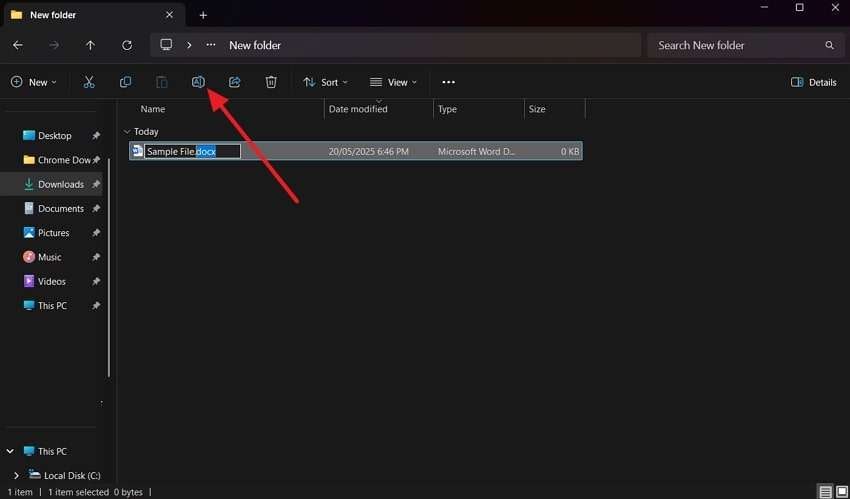This screenshot has height=499, width=850.
Task: Click the address bar chevron
Action: click(189, 46)
